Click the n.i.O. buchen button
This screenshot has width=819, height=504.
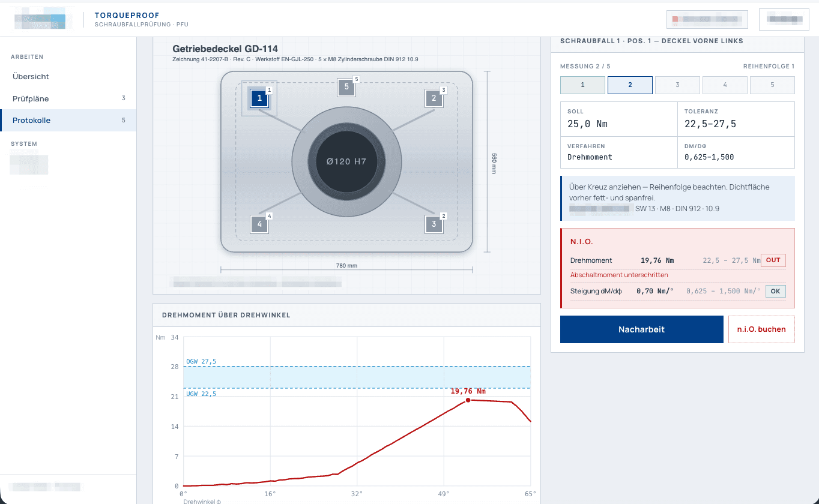pos(761,329)
